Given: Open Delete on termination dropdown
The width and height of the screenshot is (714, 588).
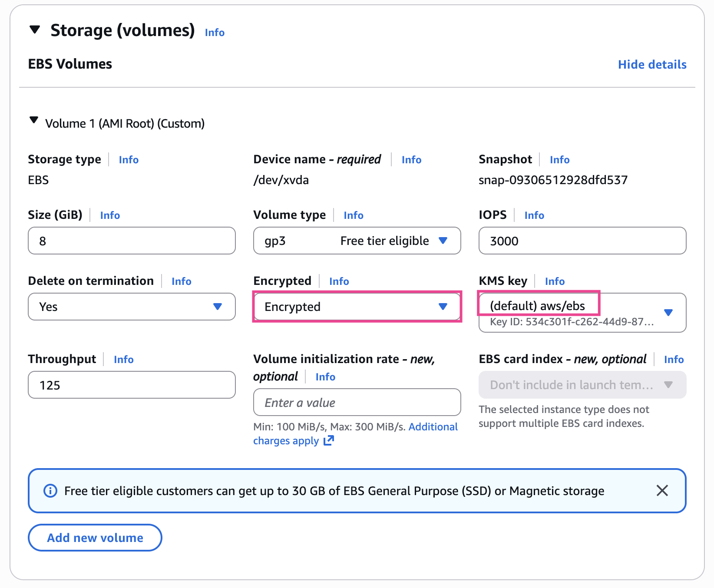Looking at the screenshot, I should pyautogui.click(x=132, y=307).
